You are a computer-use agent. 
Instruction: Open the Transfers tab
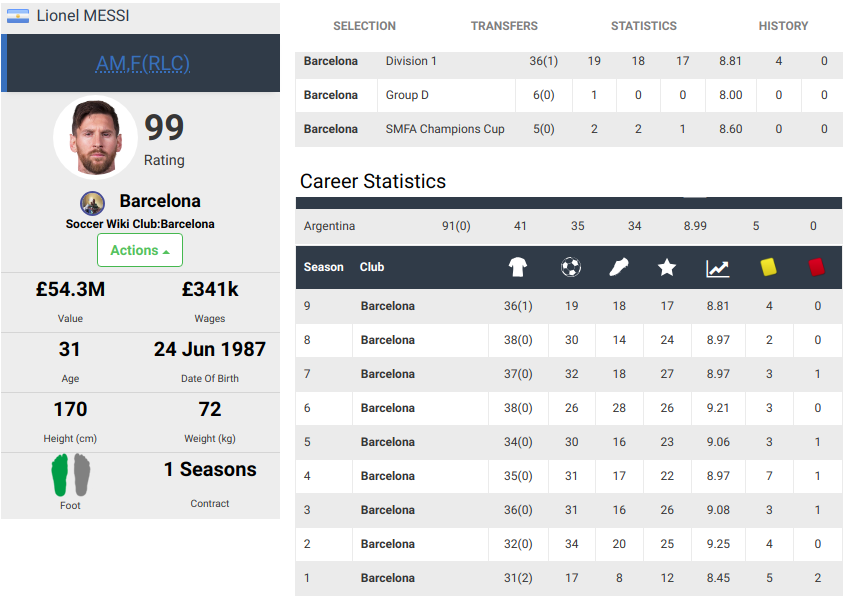[504, 26]
